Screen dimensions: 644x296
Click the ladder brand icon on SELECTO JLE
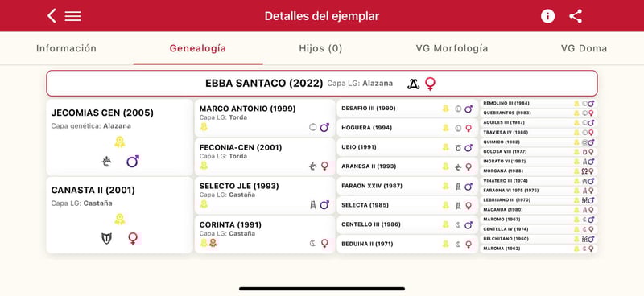click(x=313, y=204)
